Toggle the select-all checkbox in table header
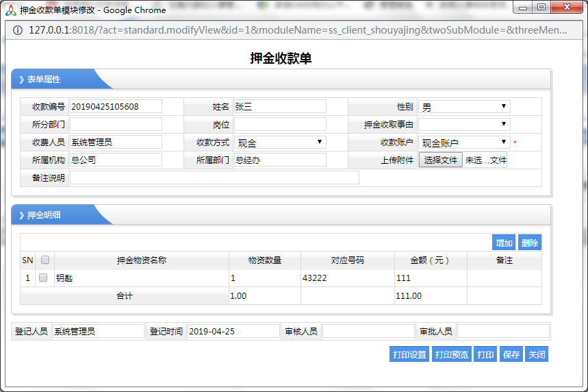This screenshot has width=588, height=392. [x=45, y=260]
